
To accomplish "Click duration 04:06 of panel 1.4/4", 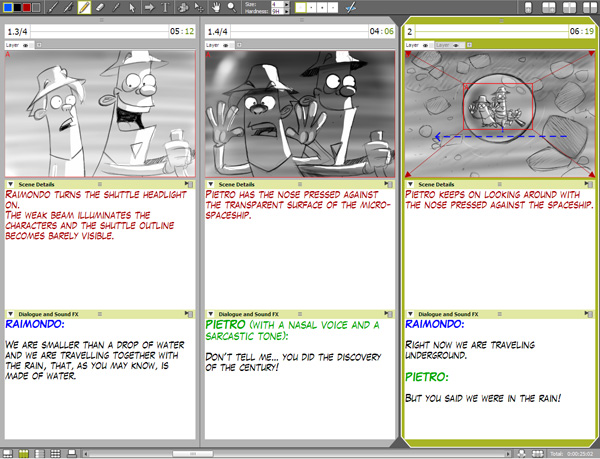I will 382,31.
